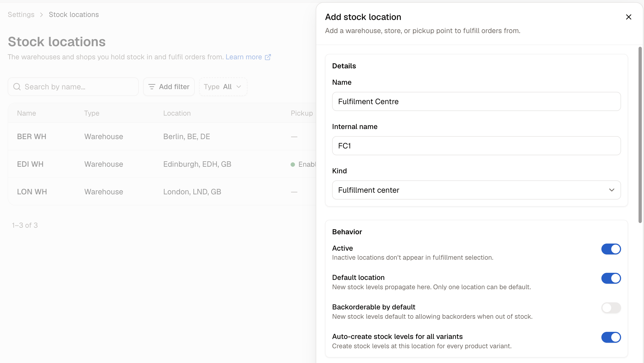Screen dimensions: 644x363
Task: Click the Add filter button
Action: coord(169,87)
